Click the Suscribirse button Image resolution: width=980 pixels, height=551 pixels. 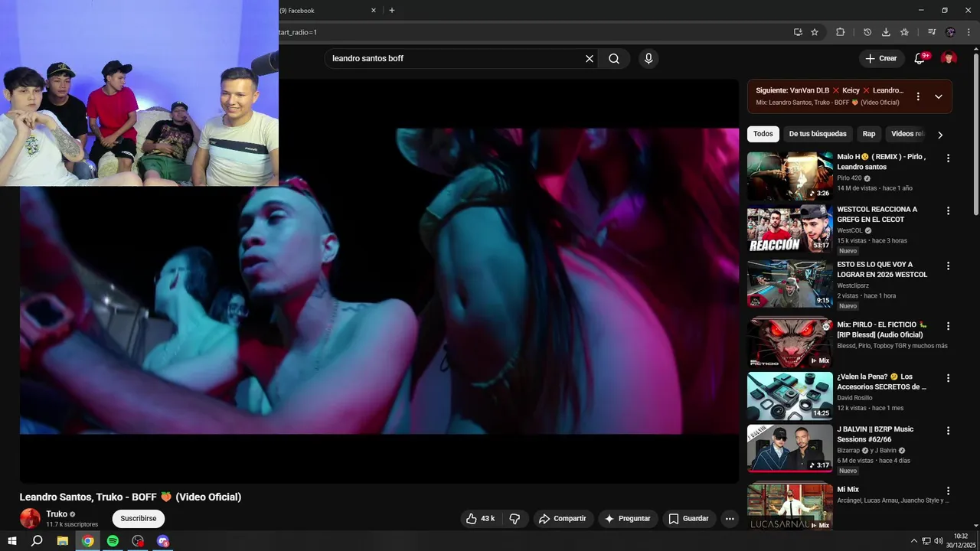[139, 519]
